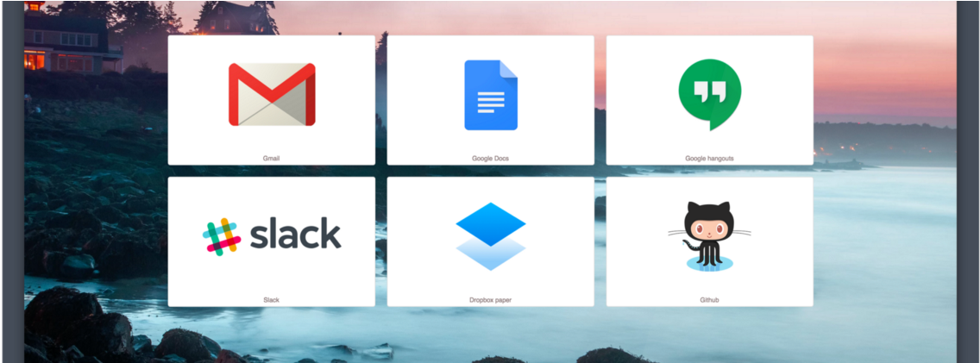Select the "Gmail" label text
This screenshot has width=980, height=363.
pyautogui.click(x=271, y=159)
